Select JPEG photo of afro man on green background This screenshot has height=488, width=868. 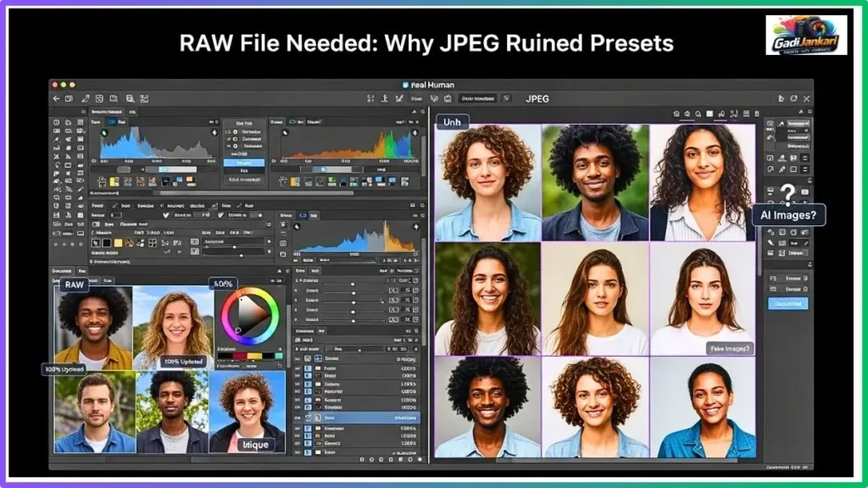tap(595, 183)
